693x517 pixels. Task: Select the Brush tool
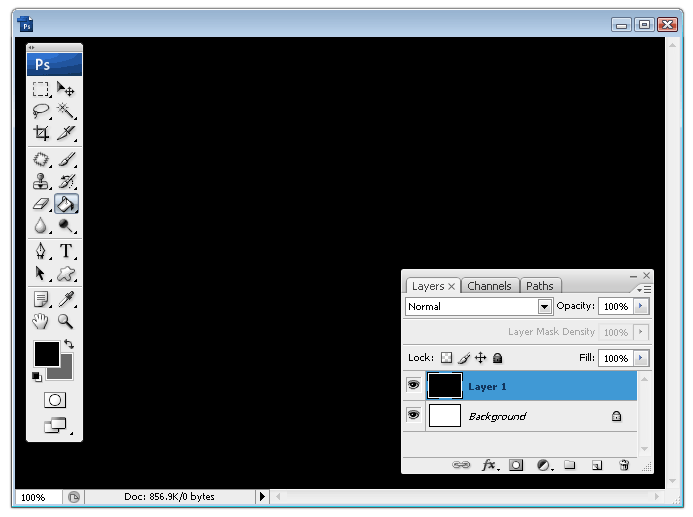click(x=66, y=160)
